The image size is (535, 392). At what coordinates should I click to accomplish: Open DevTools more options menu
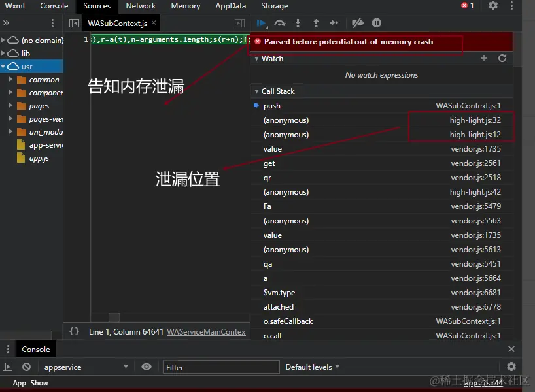511,5
